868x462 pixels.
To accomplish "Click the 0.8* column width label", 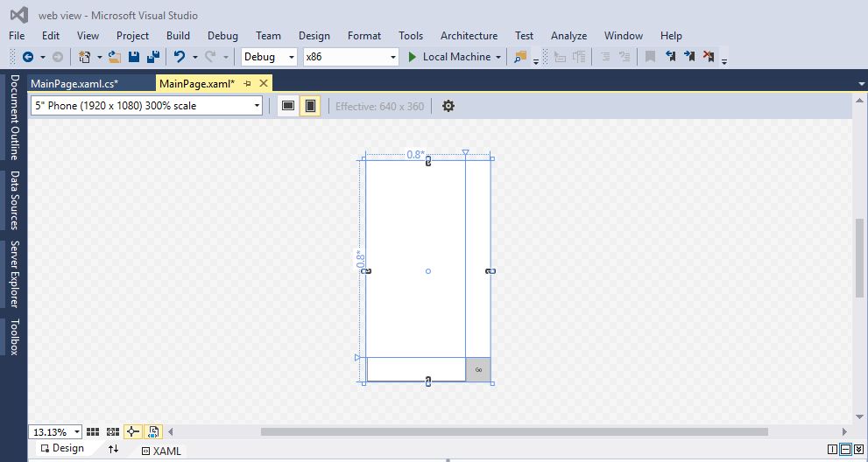I will click(x=416, y=154).
